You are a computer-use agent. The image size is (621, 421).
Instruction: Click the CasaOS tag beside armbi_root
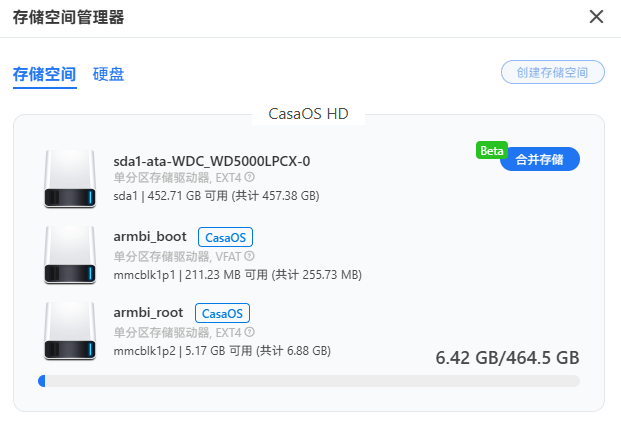coord(222,313)
